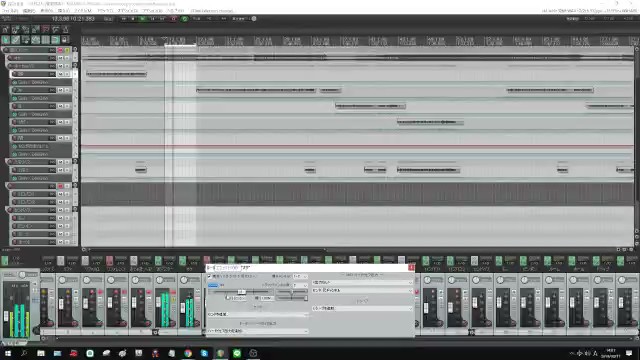Open the add new send dropdown
Viewport: 640px width, 360px height.
[258, 315]
